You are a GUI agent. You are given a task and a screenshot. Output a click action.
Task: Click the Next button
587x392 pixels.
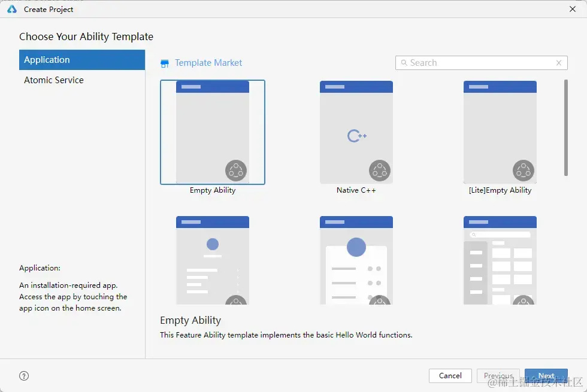[x=546, y=376]
